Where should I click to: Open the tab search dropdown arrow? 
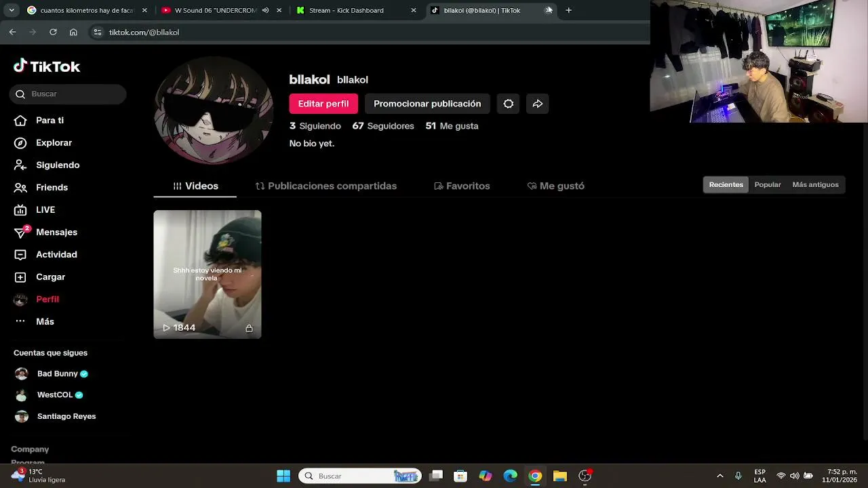(12, 10)
